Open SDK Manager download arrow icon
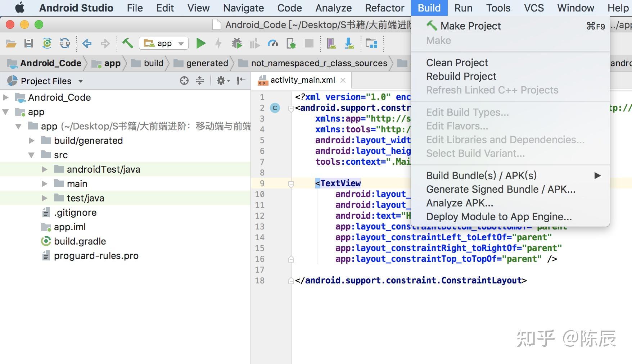The image size is (632, 364). 349,44
